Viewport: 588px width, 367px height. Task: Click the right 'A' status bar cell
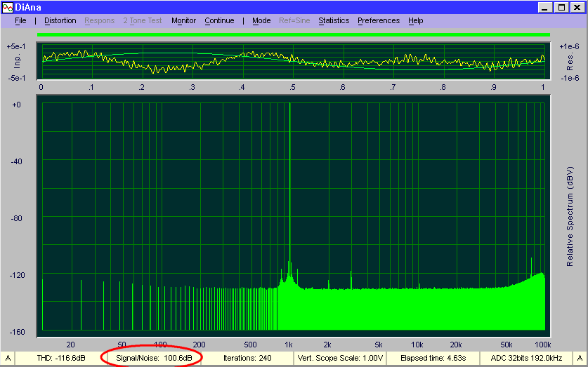[580, 358]
